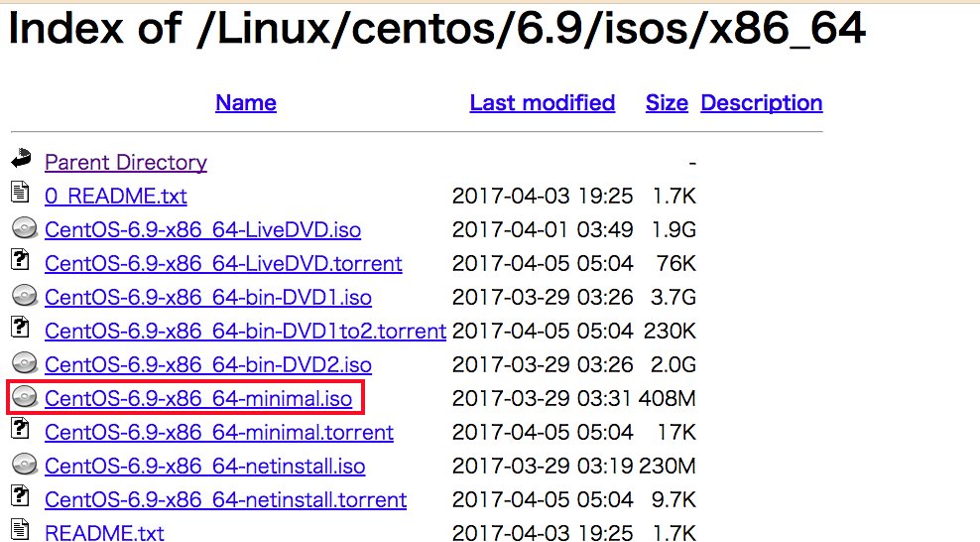This screenshot has height=542, width=980.
Task: Sort listing by the Name column header
Action: click(246, 102)
